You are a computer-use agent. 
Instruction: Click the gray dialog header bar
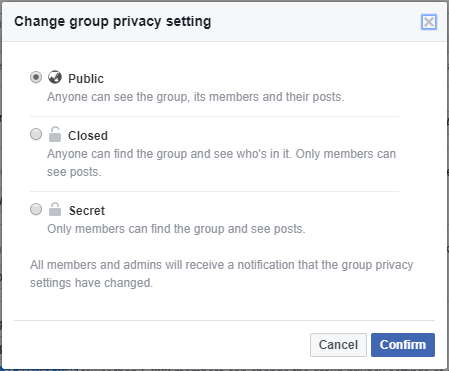224,22
